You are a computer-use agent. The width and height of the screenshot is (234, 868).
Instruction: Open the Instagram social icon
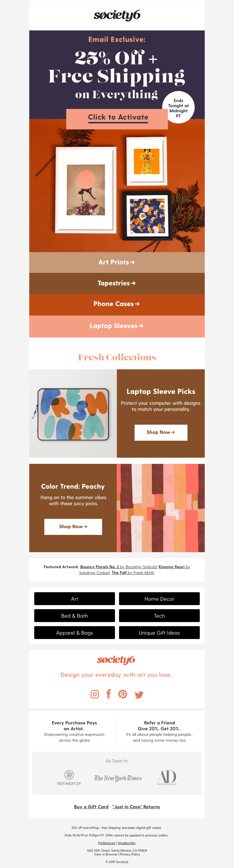95,694
